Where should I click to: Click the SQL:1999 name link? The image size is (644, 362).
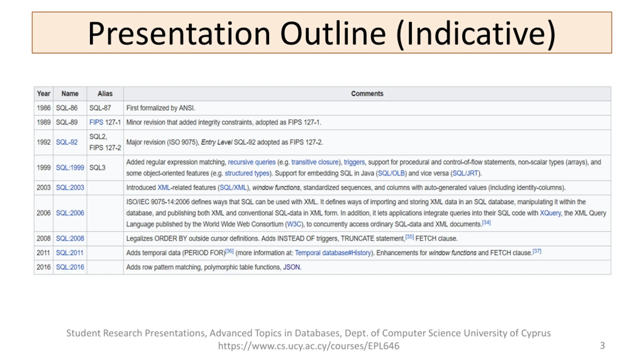[x=70, y=168]
